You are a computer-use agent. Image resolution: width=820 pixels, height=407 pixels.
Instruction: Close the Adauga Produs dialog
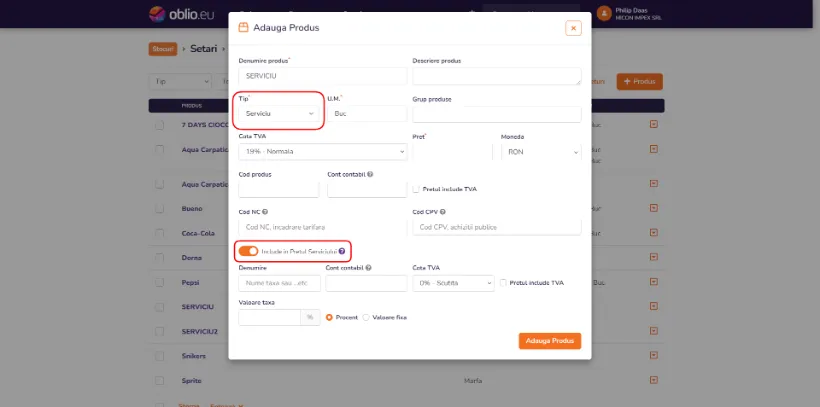(x=573, y=28)
